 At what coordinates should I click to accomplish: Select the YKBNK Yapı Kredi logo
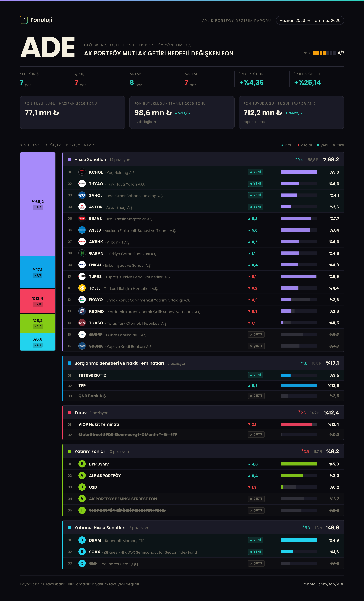[x=82, y=346]
